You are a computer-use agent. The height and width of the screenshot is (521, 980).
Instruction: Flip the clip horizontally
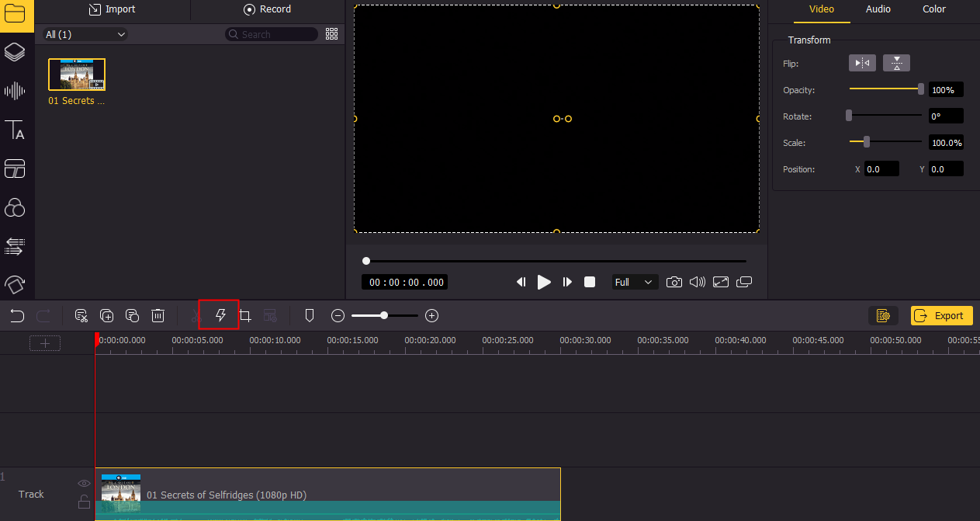862,63
